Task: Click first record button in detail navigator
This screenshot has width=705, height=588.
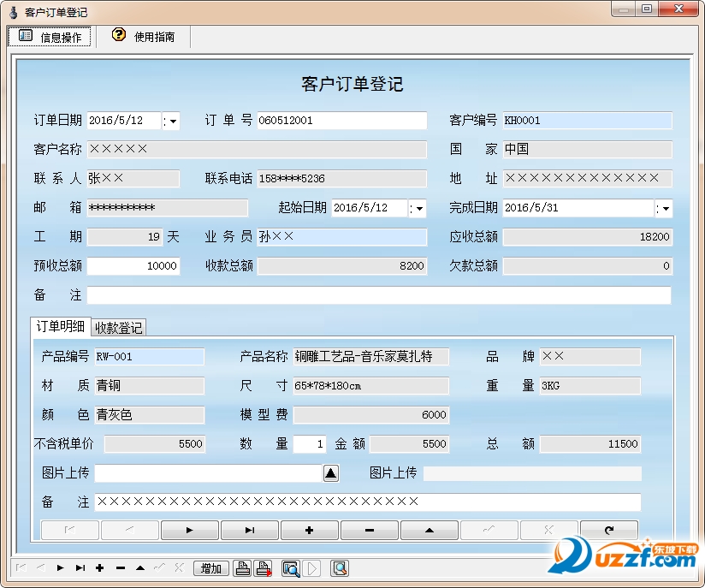Action: [69, 530]
